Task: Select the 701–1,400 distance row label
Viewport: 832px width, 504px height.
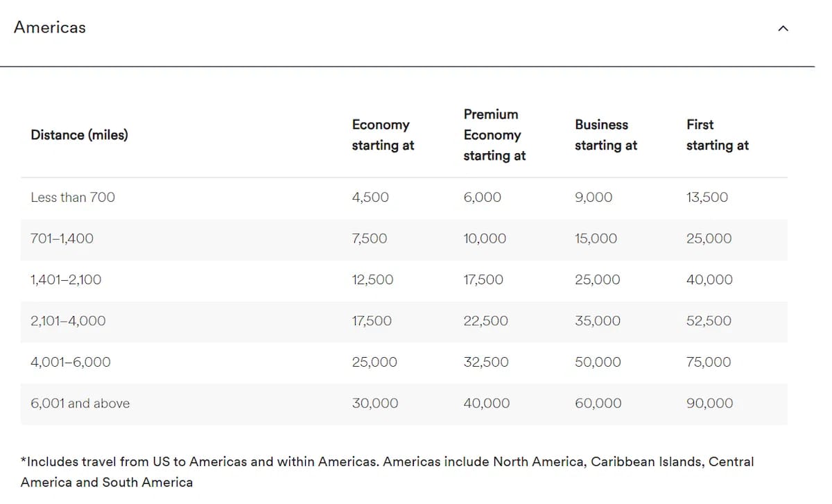Action: click(x=62, y=238)
